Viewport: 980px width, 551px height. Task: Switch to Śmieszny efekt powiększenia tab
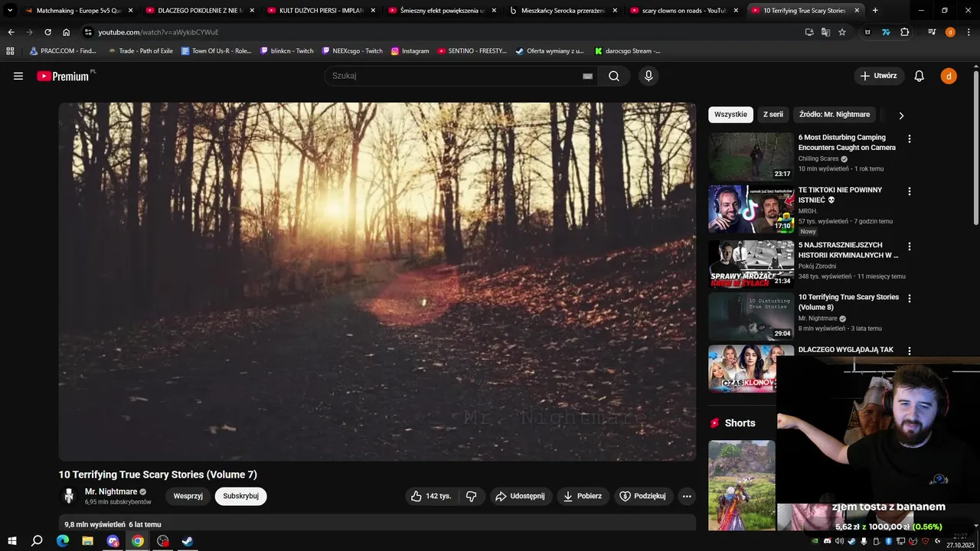pyautogui.click(x=442, y=11)
